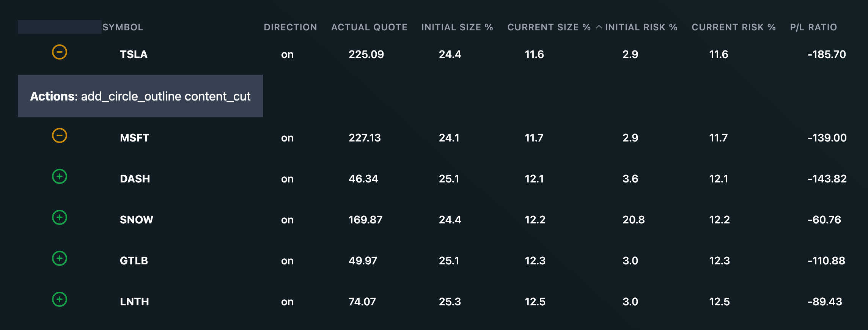The width and height of the screenshot is (868, 330).
Task: Select the TSLA P/L ratio value -185.70
Action: pyautogui.click(x=827, y=54)
